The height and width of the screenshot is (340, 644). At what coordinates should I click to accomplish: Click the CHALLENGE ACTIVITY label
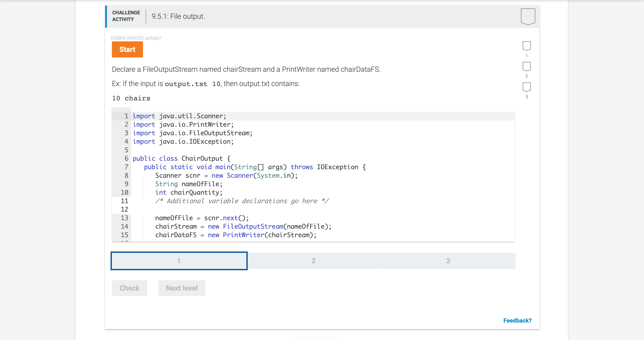126,15
